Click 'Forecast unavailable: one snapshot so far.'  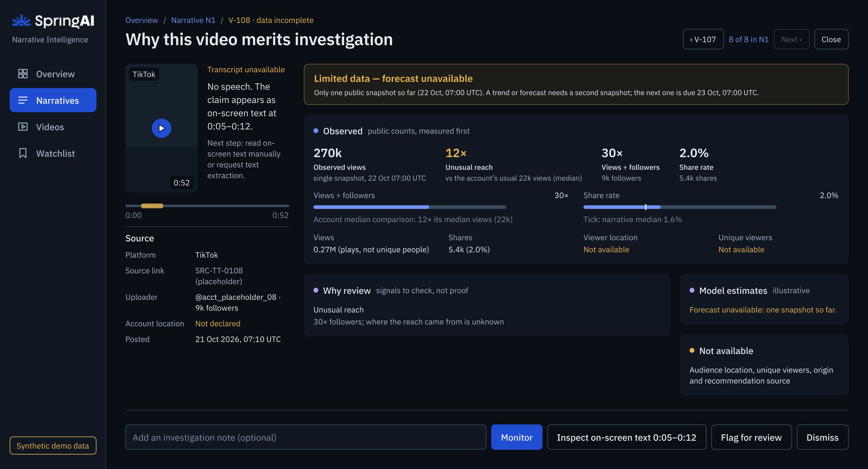(763, 310)
